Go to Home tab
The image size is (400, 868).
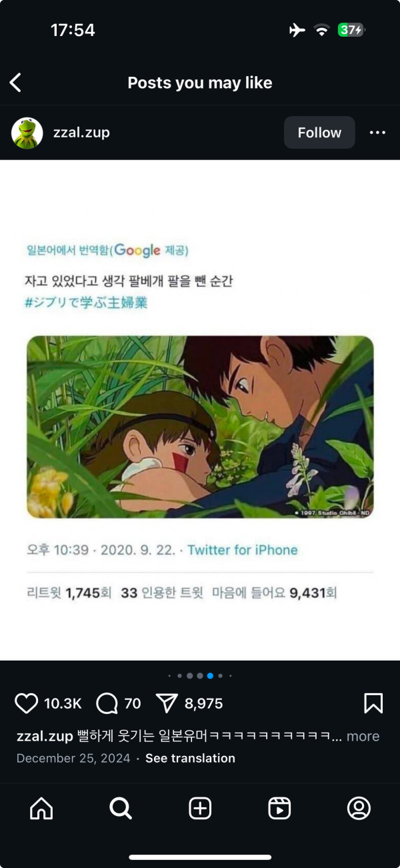click(41, 809)
